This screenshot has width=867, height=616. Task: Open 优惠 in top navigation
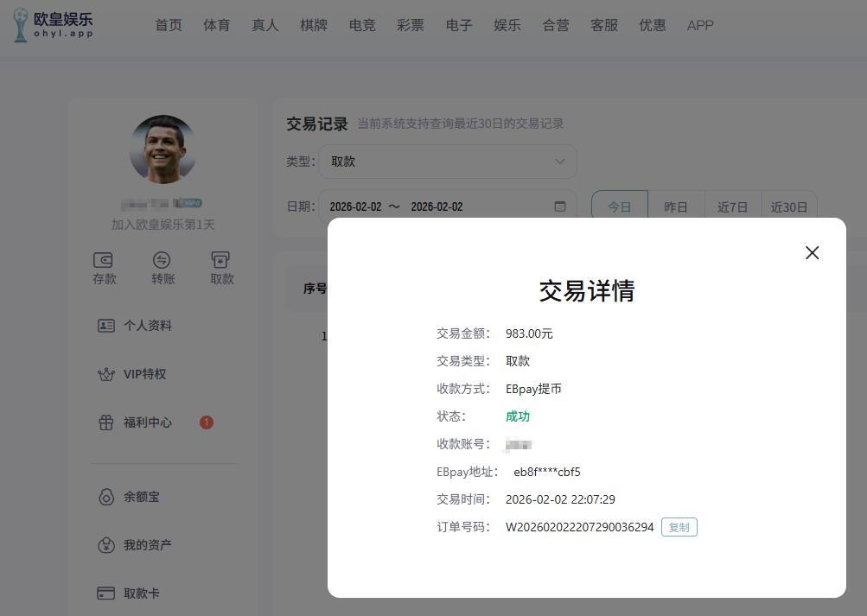point(653,25)
